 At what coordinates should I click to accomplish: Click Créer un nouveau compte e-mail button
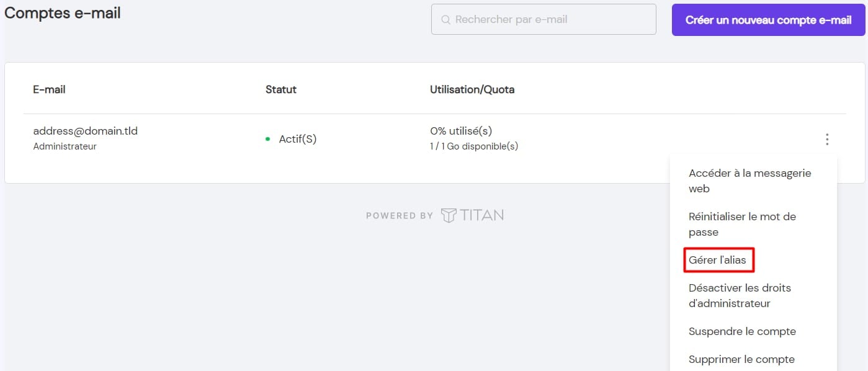(x=768, y=20)
